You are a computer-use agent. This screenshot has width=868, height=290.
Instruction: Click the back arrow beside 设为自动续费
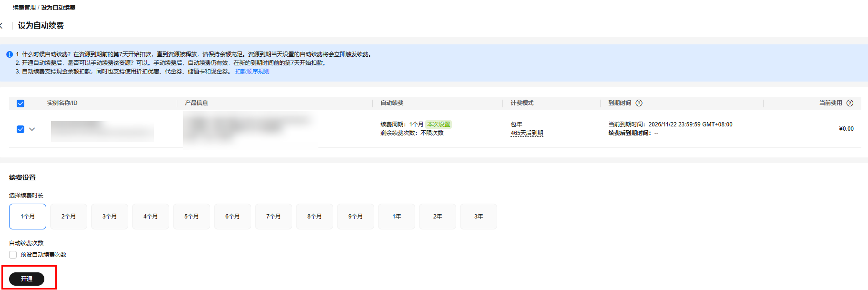coord(1,26)
